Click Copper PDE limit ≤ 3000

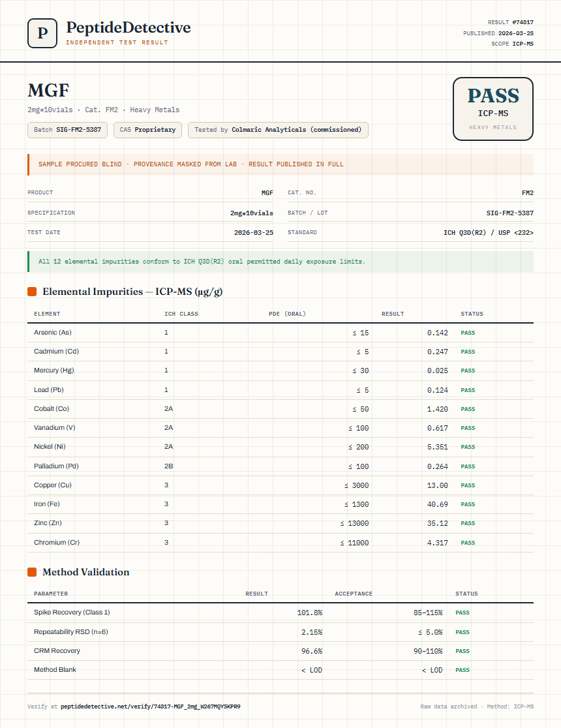pyautogui.click(x=356, y=485)
